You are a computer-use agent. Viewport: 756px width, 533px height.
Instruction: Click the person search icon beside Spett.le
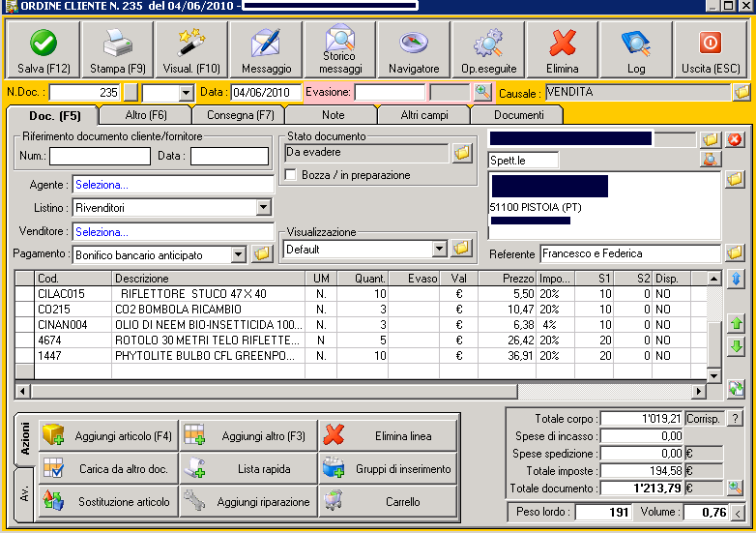711,160
